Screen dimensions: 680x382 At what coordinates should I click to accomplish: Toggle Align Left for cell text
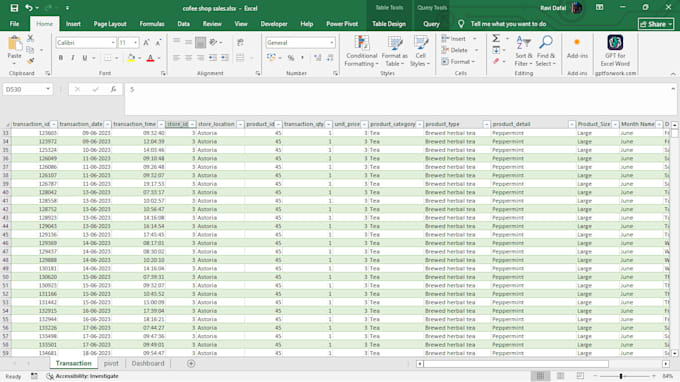[177, 58]
